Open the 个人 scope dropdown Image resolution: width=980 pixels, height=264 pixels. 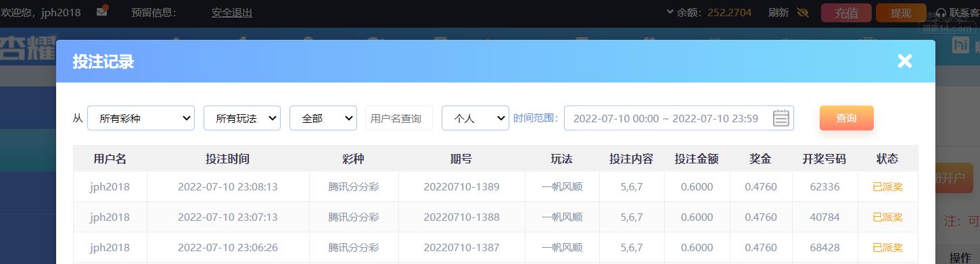pos(475,118)
